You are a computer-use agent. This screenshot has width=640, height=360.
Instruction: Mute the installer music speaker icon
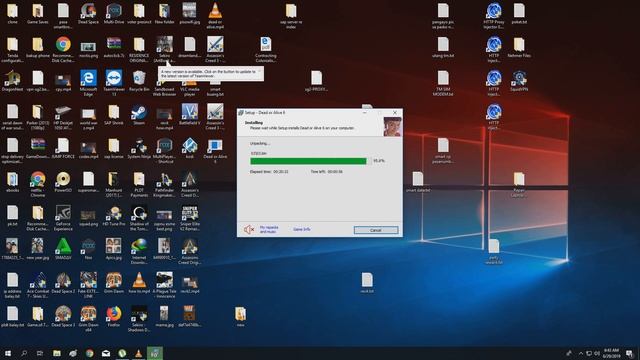(x=249, y=230)
